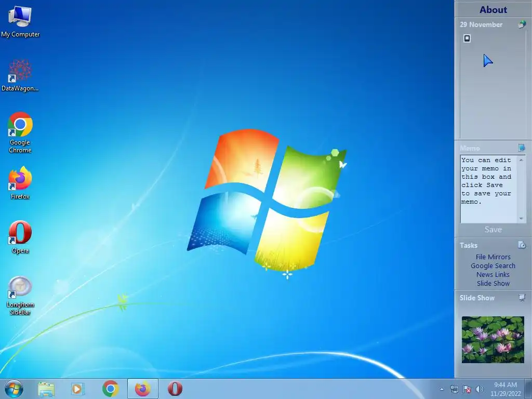532x399 pixels.
Task: Click the Opera icon in the taskbar
Action: (175, 389)
